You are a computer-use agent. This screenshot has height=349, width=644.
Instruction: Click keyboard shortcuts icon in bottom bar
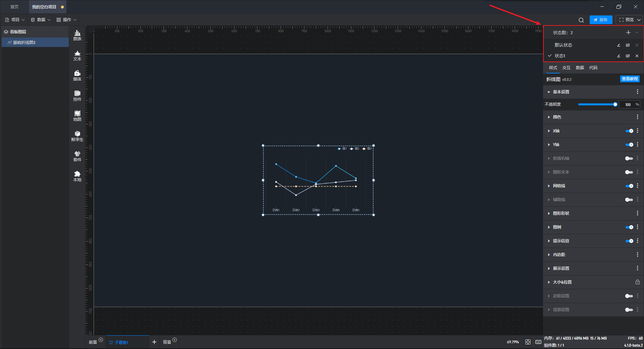coord(538,342)
